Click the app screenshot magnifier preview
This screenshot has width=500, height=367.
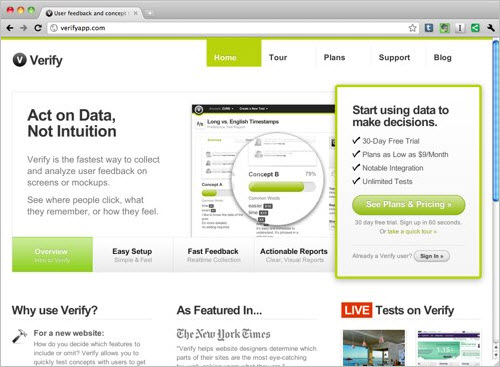(278, 179)
